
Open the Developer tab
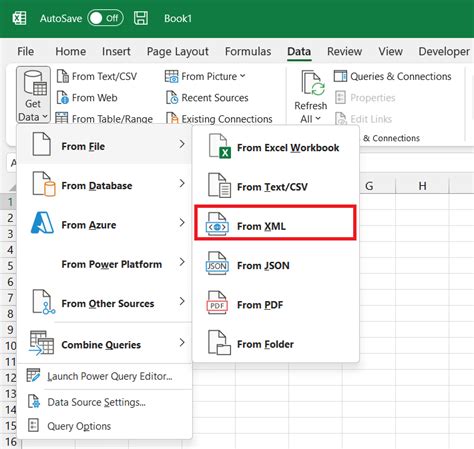pyautogui.click(x=444, y=51)
